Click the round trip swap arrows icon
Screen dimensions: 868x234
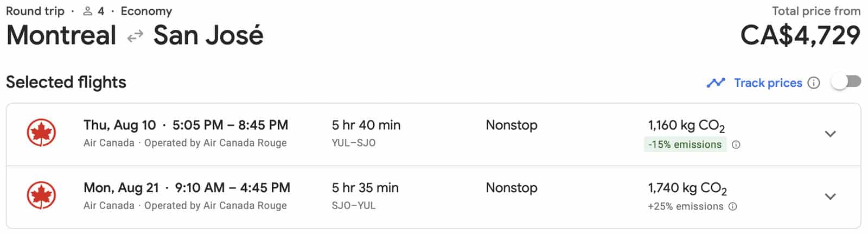tap(135, 36)
